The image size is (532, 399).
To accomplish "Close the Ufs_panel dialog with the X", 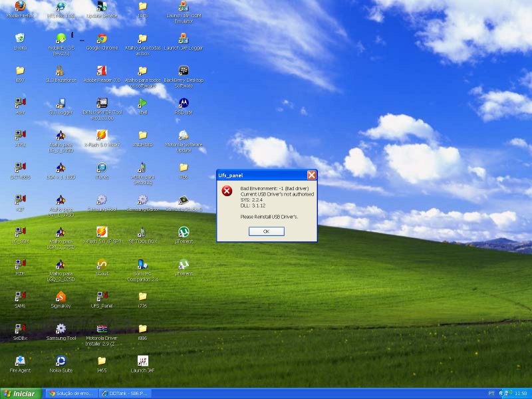I will click(311, 175).
